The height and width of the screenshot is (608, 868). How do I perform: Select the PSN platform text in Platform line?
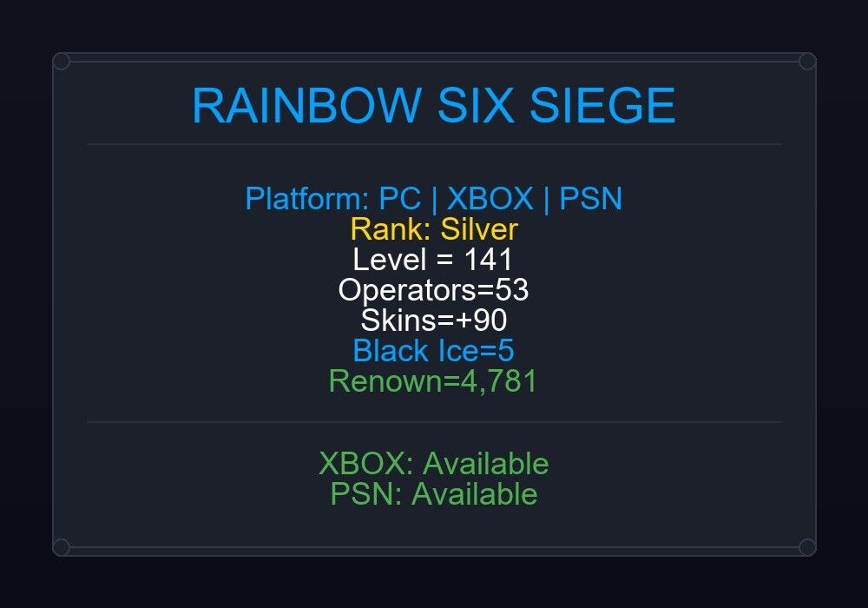tap(590, 199)
